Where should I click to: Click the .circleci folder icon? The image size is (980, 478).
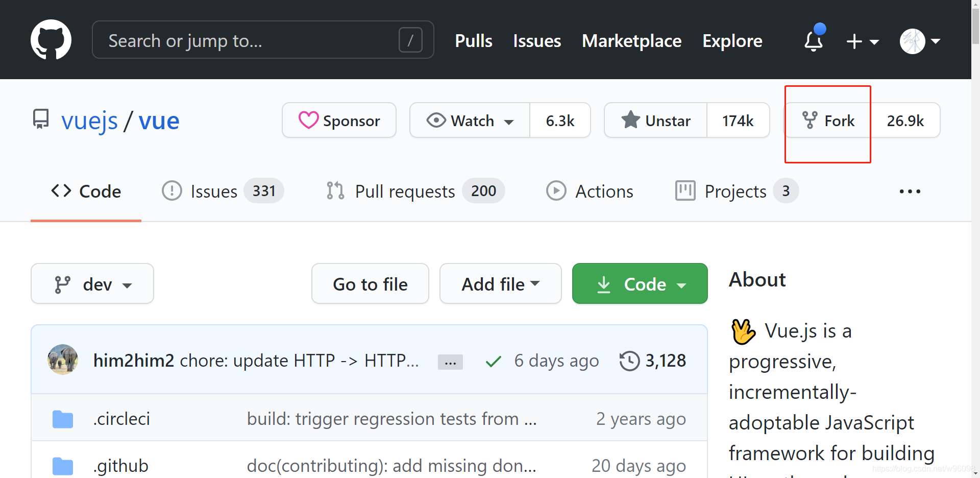pos(63,419)
